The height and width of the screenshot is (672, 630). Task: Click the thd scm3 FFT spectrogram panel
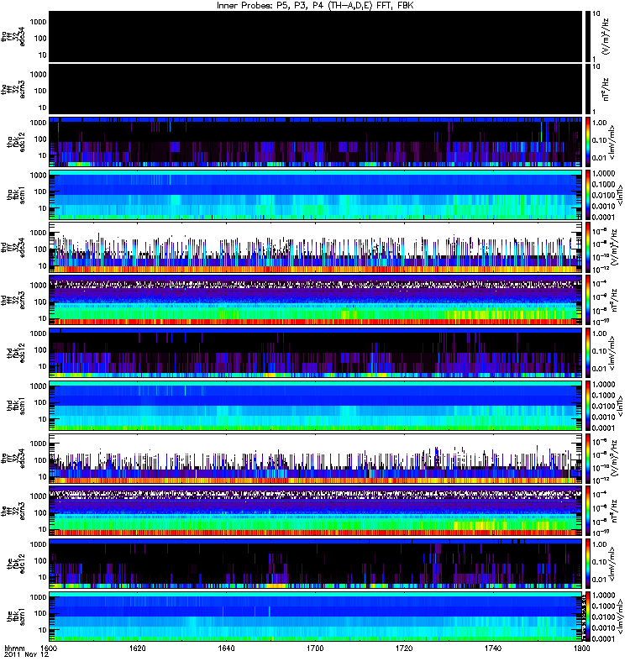pos(316,300)
